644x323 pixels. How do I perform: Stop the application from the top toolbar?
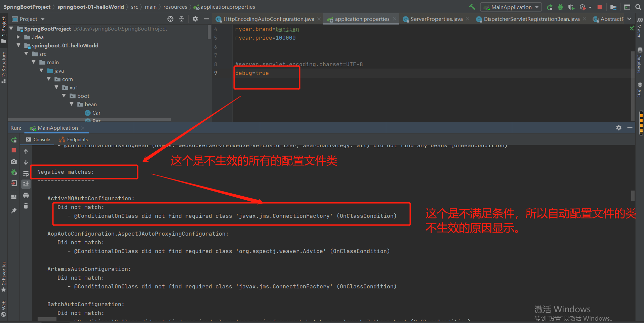pyautogui.click(x=600, y=7)
